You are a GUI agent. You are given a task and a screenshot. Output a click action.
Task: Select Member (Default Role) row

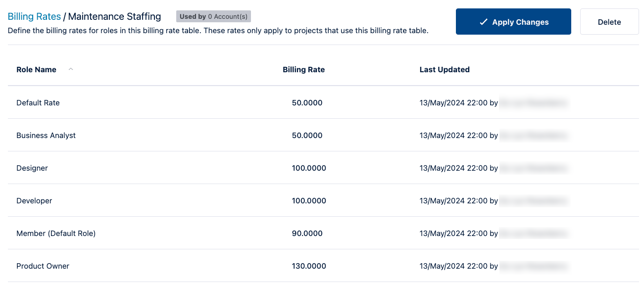tap(56, 233)
